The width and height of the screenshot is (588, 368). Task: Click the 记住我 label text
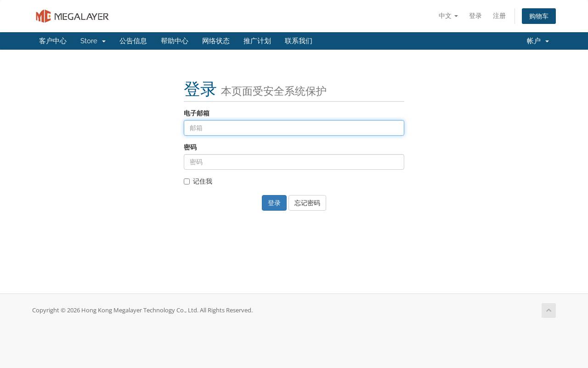[x=203, y=181]
